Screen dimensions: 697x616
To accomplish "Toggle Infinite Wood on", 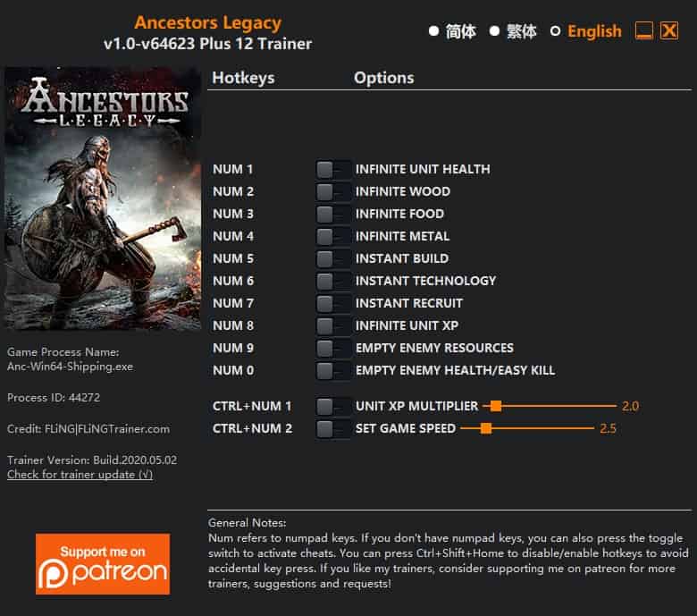I will 333,191.
